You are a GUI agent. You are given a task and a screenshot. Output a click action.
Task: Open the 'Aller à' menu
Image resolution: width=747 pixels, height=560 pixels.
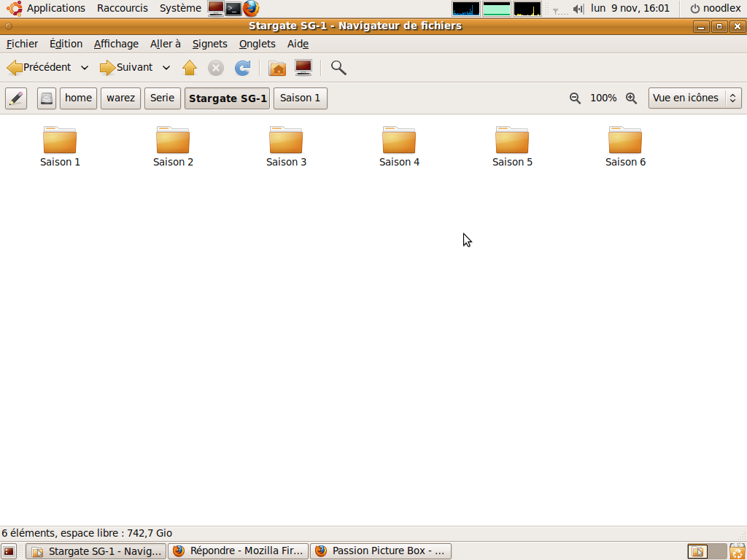coord(166,44)
